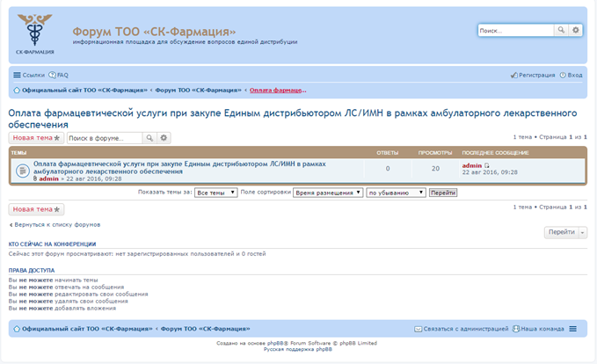This screenshot has width=597, height=364.
Task: Click the Регистрация link
Action: pyautogui.click(x=533, y=75)
